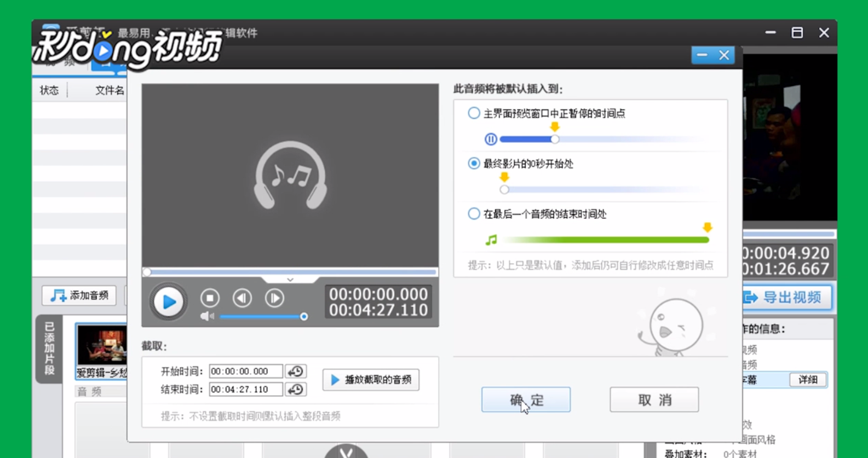Click the scissors cut icon at bottom
This screenshot has width=868, height=458.
coord(346,451)
